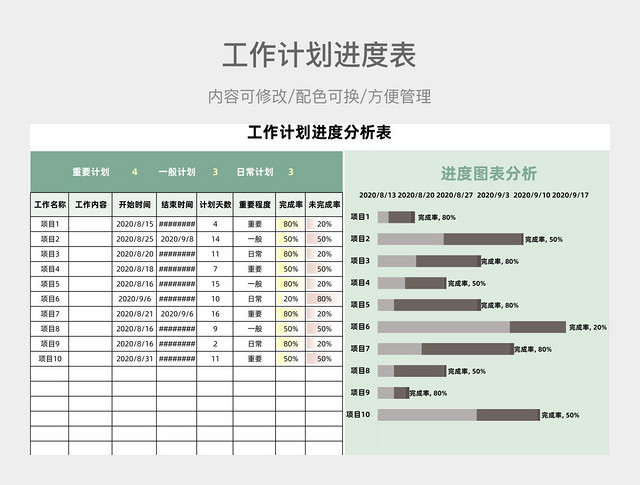Select start date 2020/8/25 of 项目2
The image size is (640, 485).
pyautogui.click(x=134, y=239)
